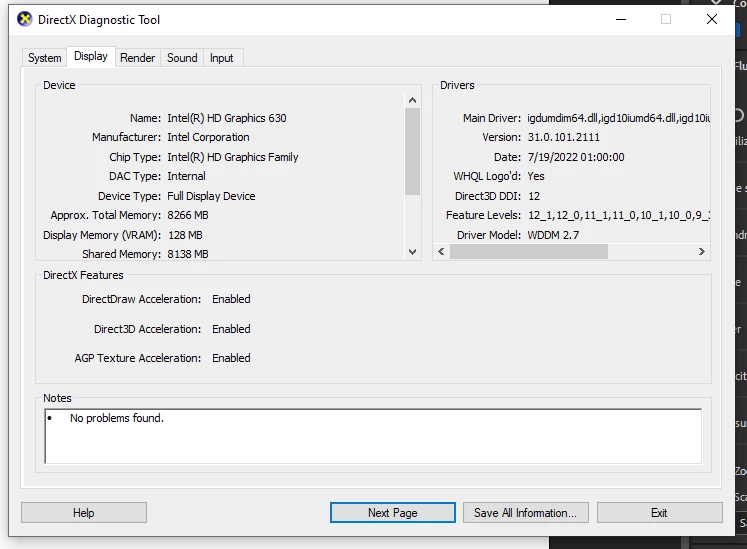
Task: Click the DirectDraw Acceleration 'Enabled' status
Action: (x=231, y=299)
